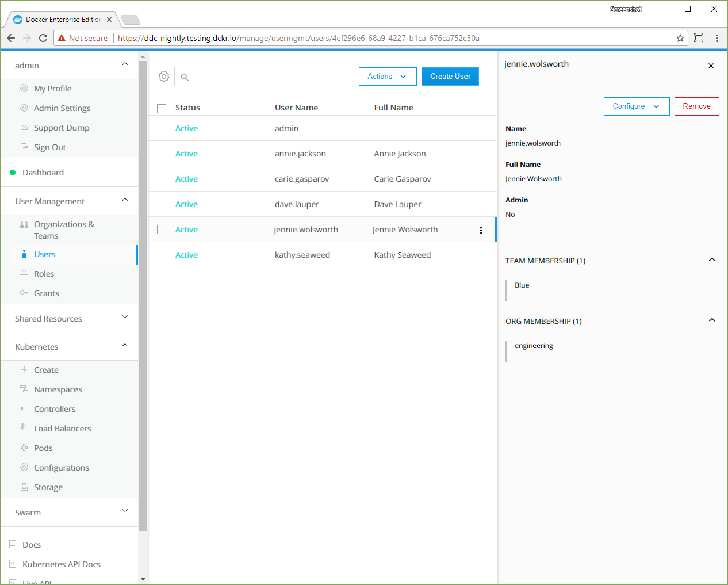Click the settings gear icon above the user table
The image size is (728, 585).
(x=164, y=77)
